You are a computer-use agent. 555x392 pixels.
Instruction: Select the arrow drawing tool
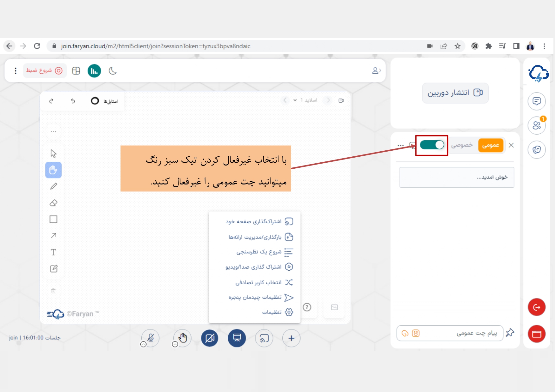(x=53, y=236)
